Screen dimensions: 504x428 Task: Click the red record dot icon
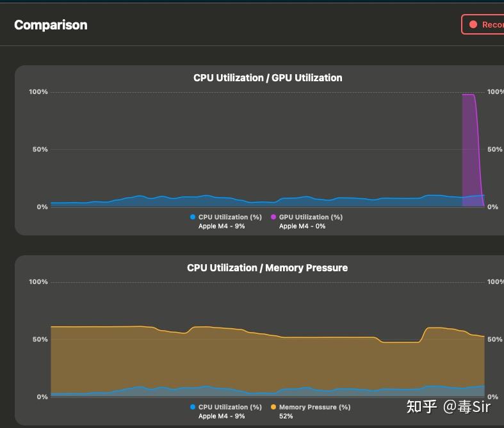coord(473,24)
